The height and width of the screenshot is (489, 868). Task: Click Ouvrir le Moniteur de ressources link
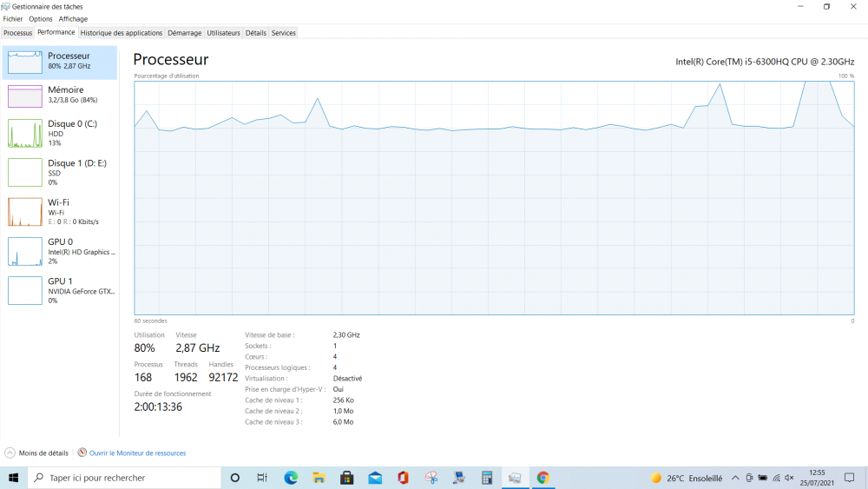tap(137, 453)
